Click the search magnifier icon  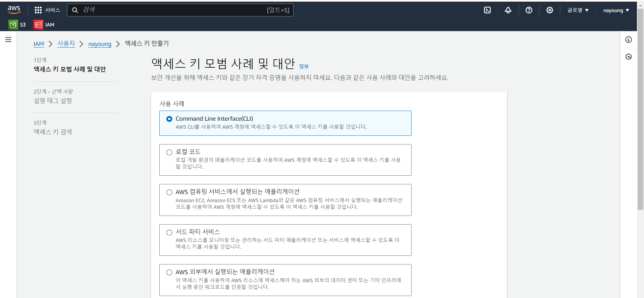point(75,10)
